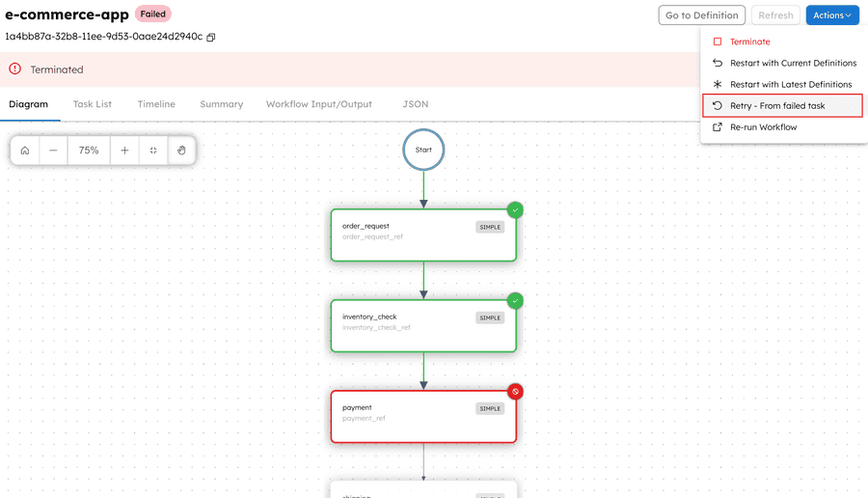Click payment_ref reference text
Viewport: 868px width, 498px height.
pyautogui.click(x=364, y=419)
